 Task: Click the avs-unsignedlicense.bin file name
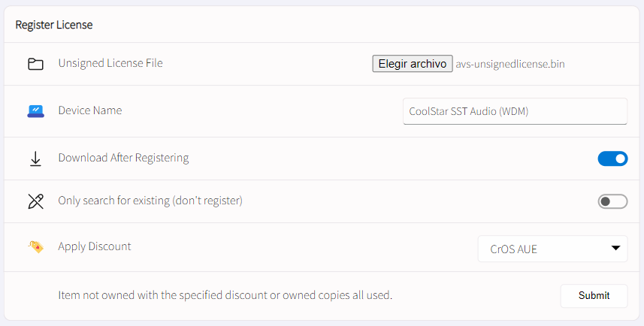(510, 64)
